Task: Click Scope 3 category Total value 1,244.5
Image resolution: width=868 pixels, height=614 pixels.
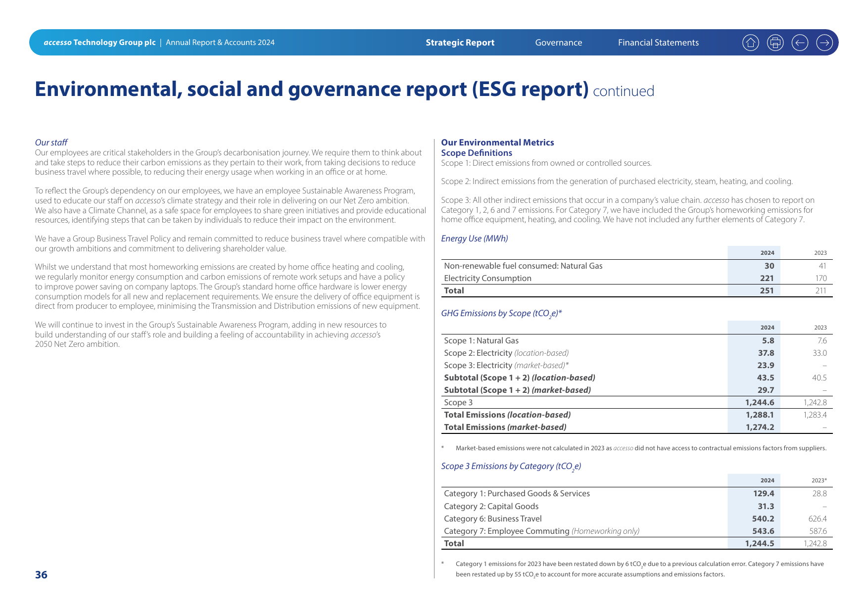Action: 760,544
